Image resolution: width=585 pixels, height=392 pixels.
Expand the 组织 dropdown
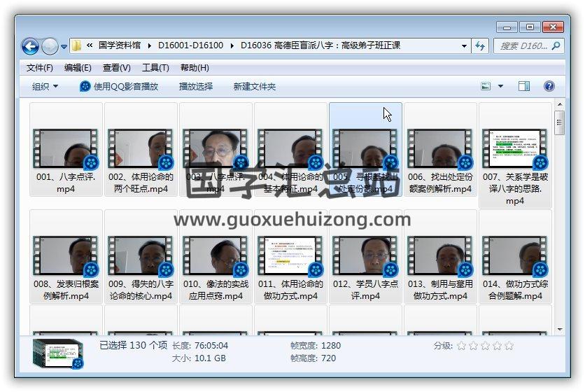pos(45,87)
